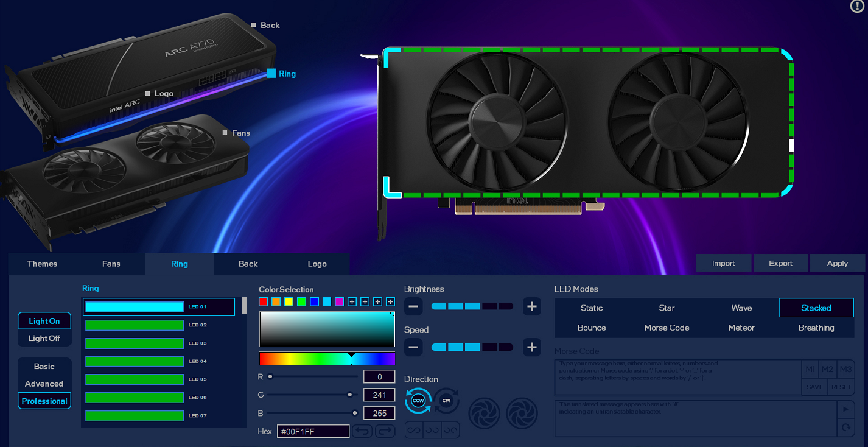
Task: Click the undo arrow beside Hex field
Action: (363, 431)
